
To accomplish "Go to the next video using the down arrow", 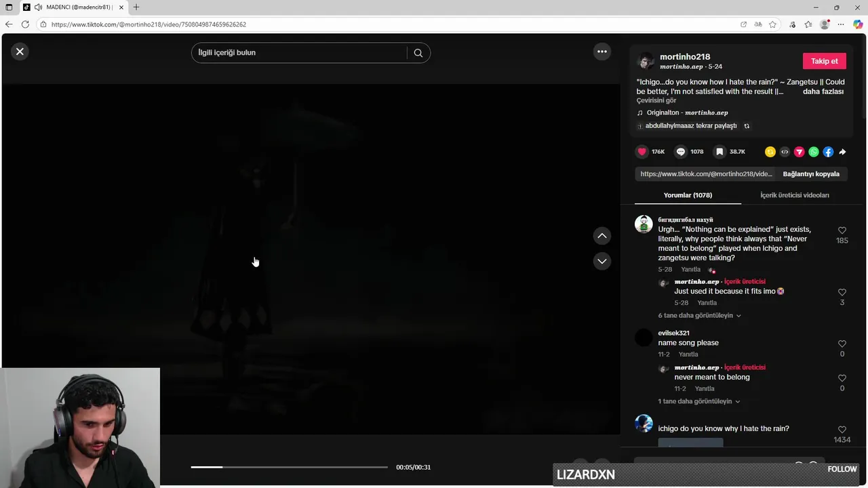I will (x=602, y=262).
